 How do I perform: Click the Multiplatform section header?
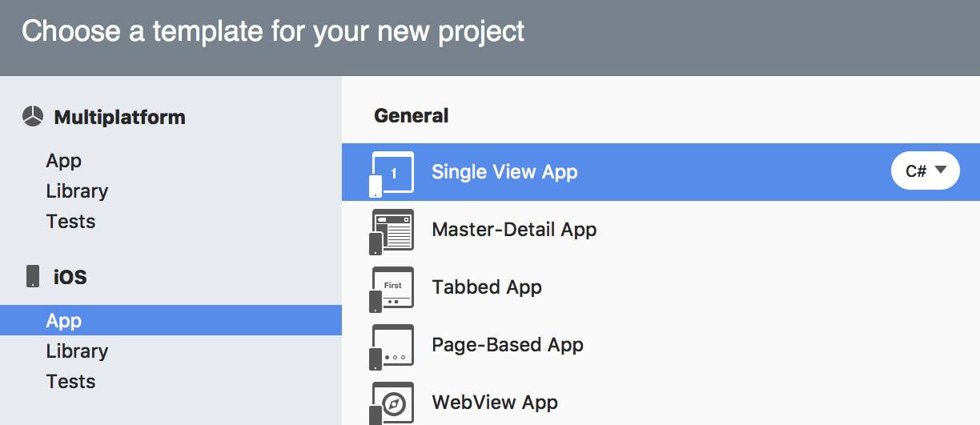pos(119,117)
